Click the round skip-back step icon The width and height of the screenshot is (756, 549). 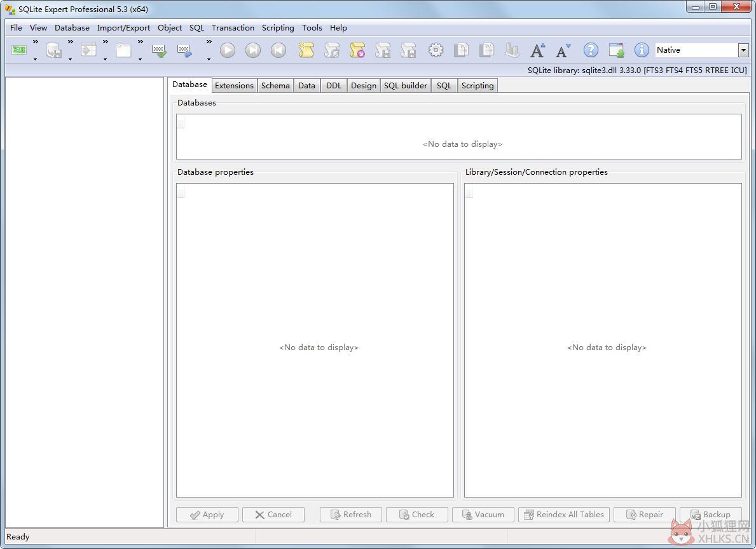coord(278,50)
